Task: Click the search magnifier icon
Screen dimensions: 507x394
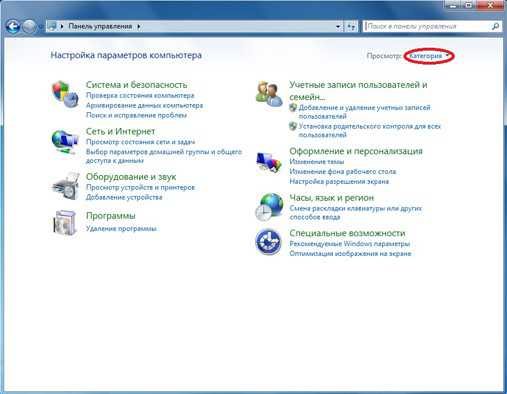Action: 495,26
